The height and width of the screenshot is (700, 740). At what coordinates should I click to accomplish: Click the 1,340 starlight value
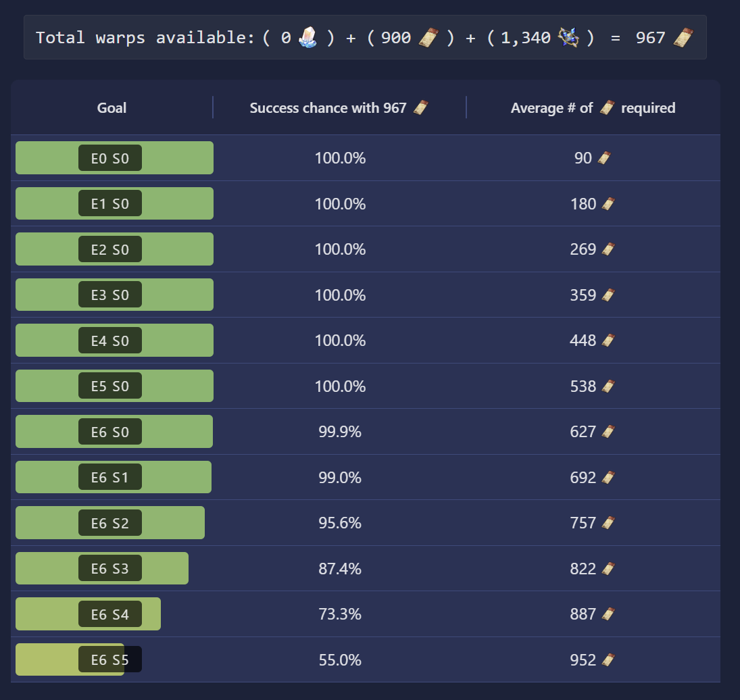click(x=526, y=37)
